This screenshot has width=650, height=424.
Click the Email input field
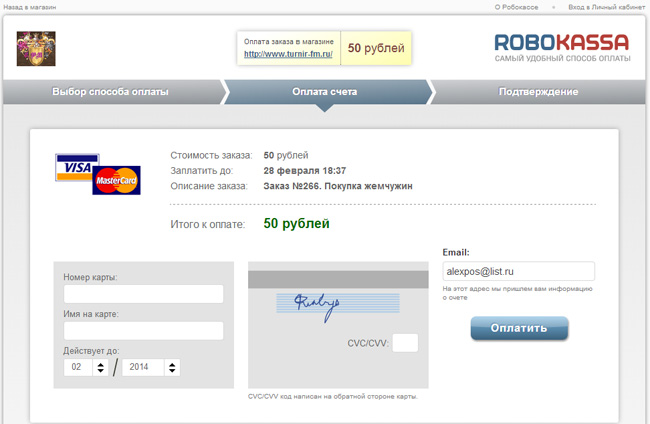click(x=518, y=271)
